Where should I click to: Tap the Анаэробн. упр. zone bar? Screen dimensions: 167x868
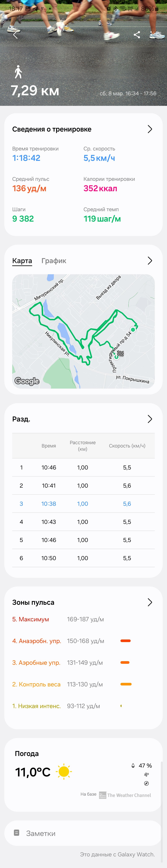pyautogui.click(x=125, y=641)
